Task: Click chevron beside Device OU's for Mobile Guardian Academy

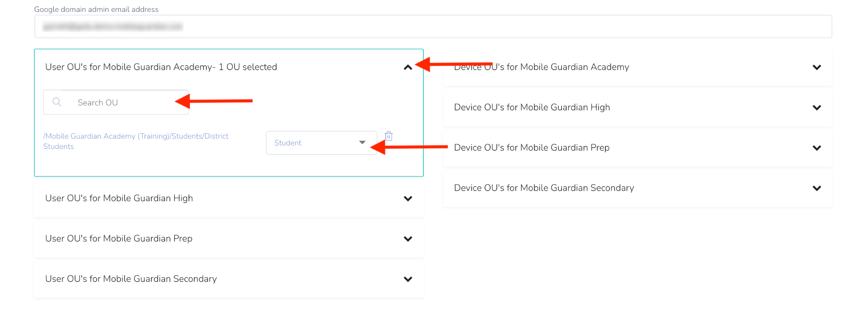Action: pyautogui.click(x=817, y=67)
